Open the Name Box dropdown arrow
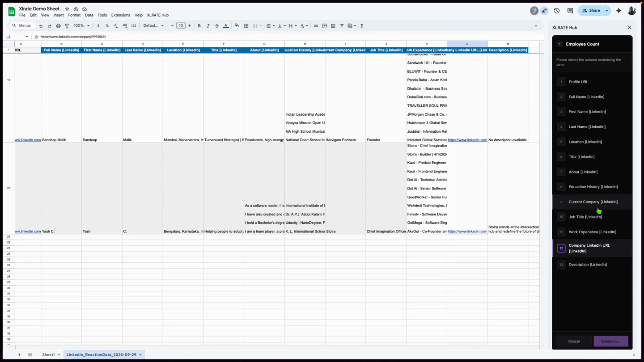Viewport: 644px width, 362px height. coord(27,37)
